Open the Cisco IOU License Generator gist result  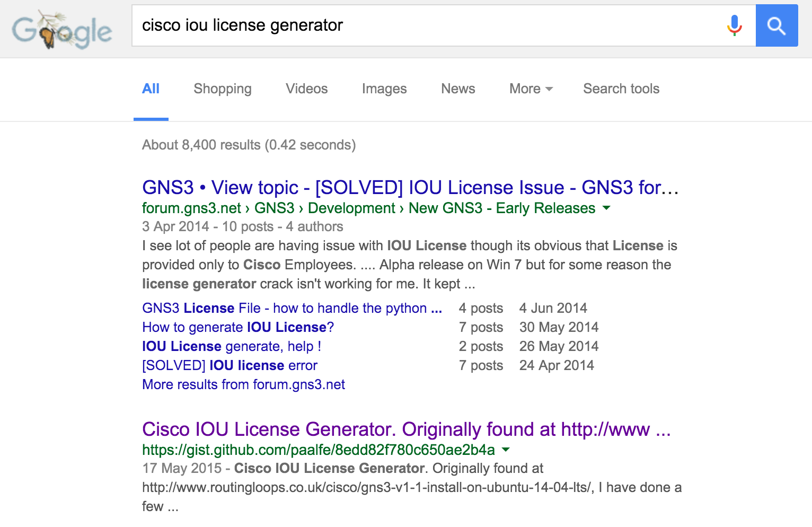tap(406, 429)
